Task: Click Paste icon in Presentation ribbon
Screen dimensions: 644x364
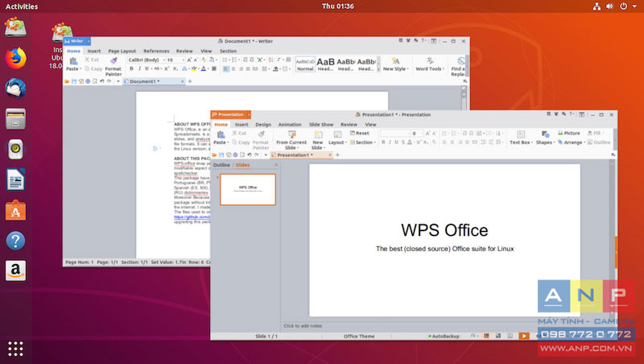Action: (221, 134)
